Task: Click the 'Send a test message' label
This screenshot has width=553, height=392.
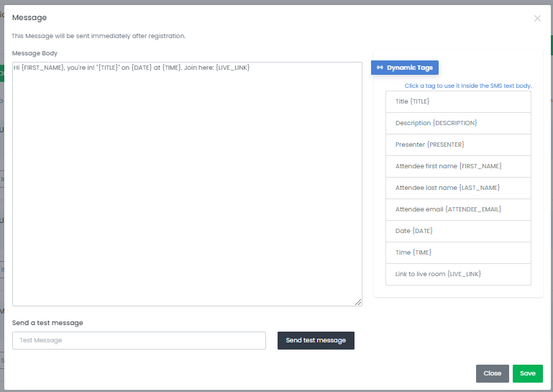Action: click(x=47, y=323)
